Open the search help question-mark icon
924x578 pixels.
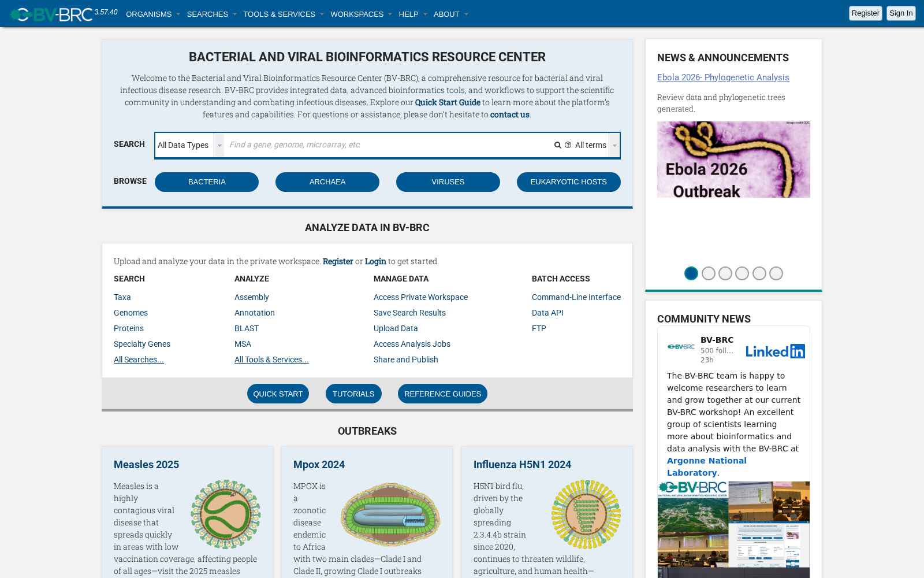coord(568,145)
